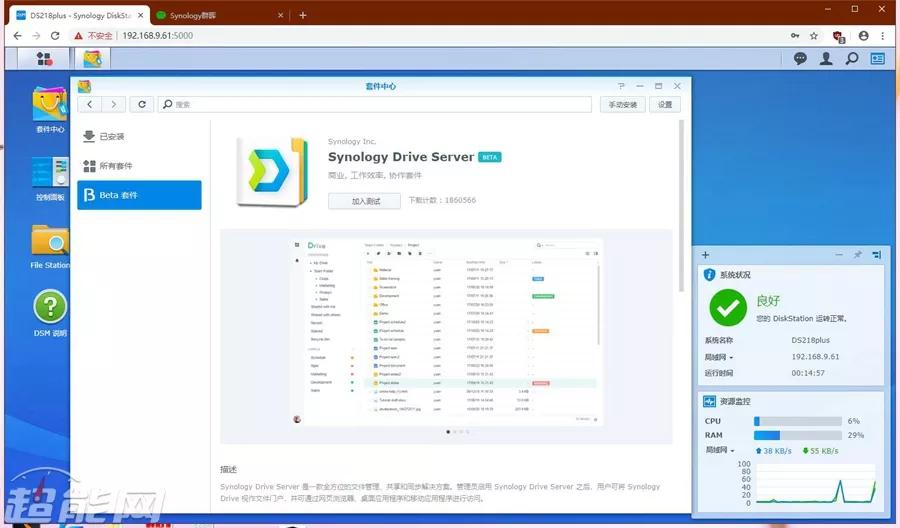Click the Package Center help question mark
The width and height of the screenshot is (900, 528).
pos(621,86)
